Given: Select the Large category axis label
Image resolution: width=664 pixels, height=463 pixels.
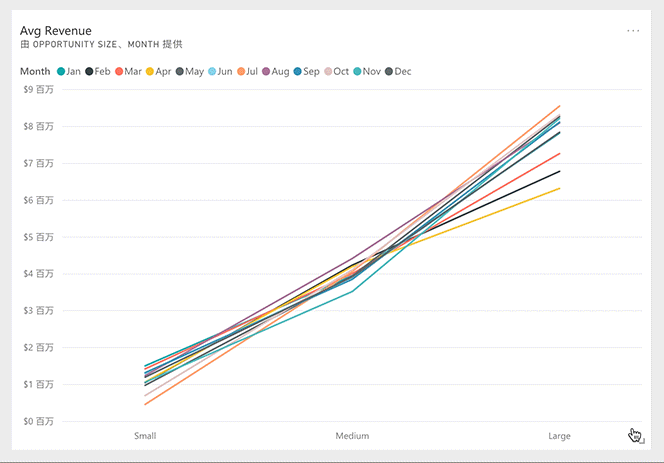Looking at the screenshot, I should 559,436.
